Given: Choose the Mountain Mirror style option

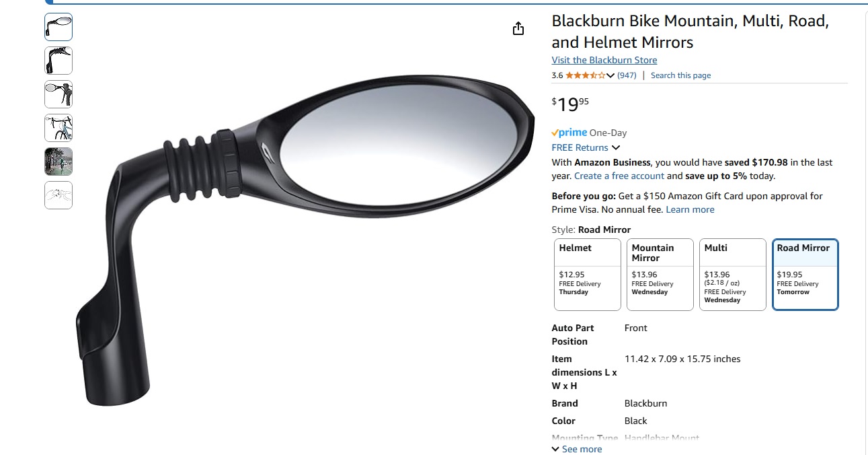Looking at the screenshot, I should [660, 275].
